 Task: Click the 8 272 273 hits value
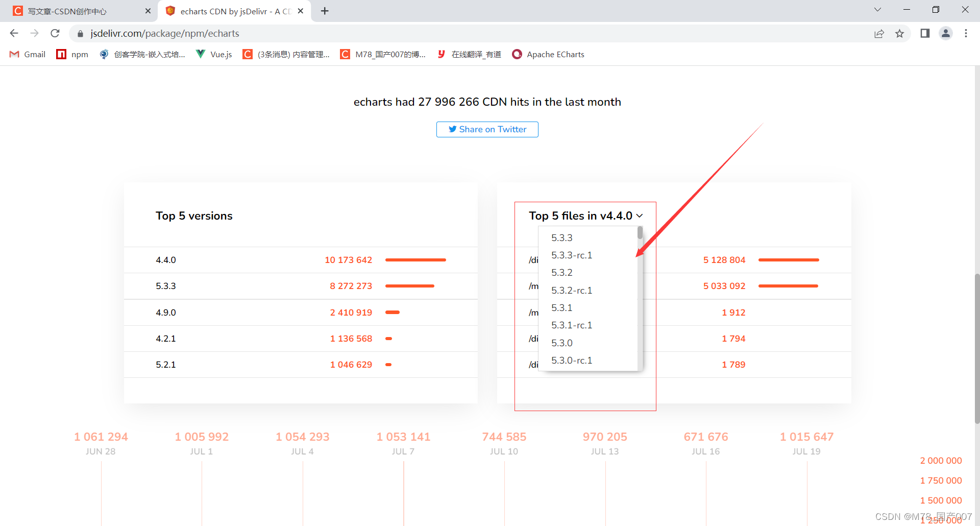[x=351, y=286]
